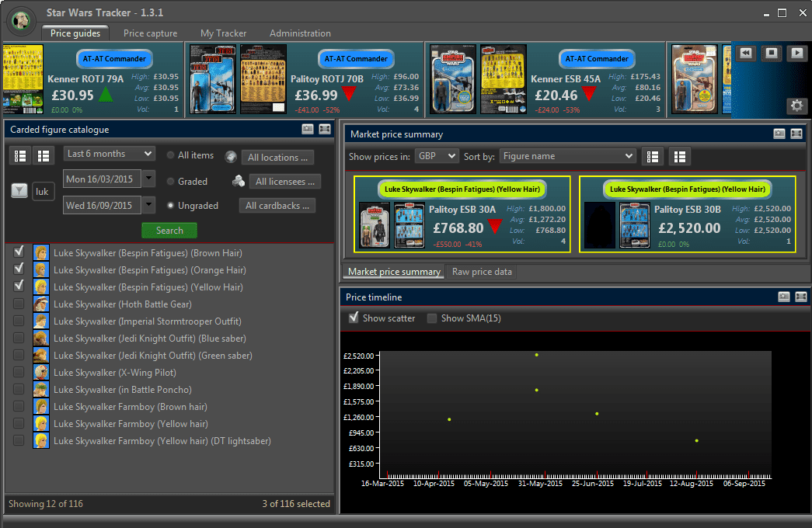812x528 pixels.
Task: Click the globe icon beside All locations
Action: pyautogui.click(x=231, y=157)
